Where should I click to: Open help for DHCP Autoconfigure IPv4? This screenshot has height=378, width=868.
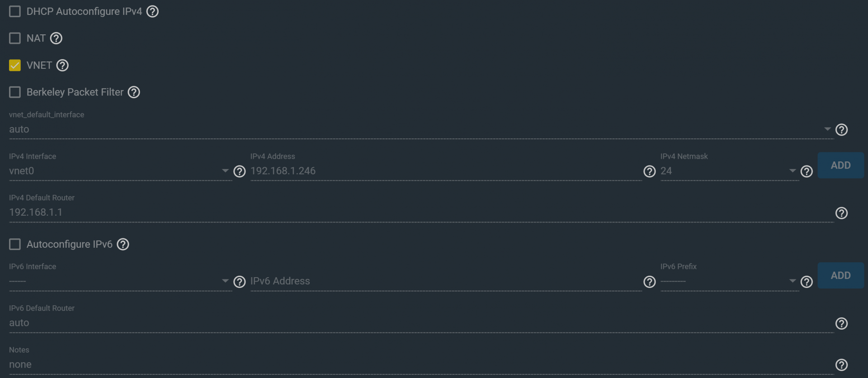tap(153, 12)
